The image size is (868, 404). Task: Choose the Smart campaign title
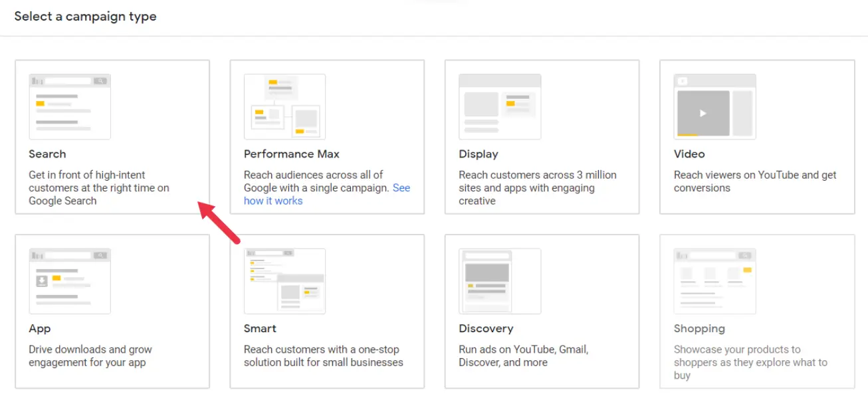[260, 329]
